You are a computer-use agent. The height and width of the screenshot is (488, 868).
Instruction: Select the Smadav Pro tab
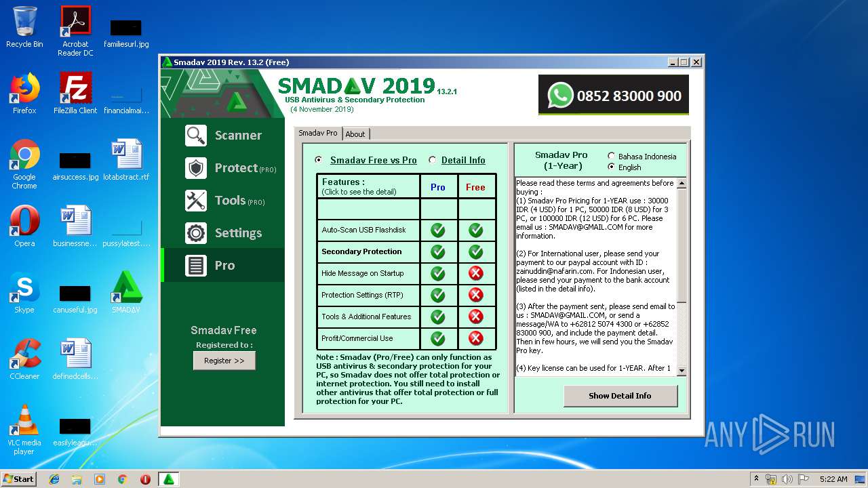tap(318, 134)
